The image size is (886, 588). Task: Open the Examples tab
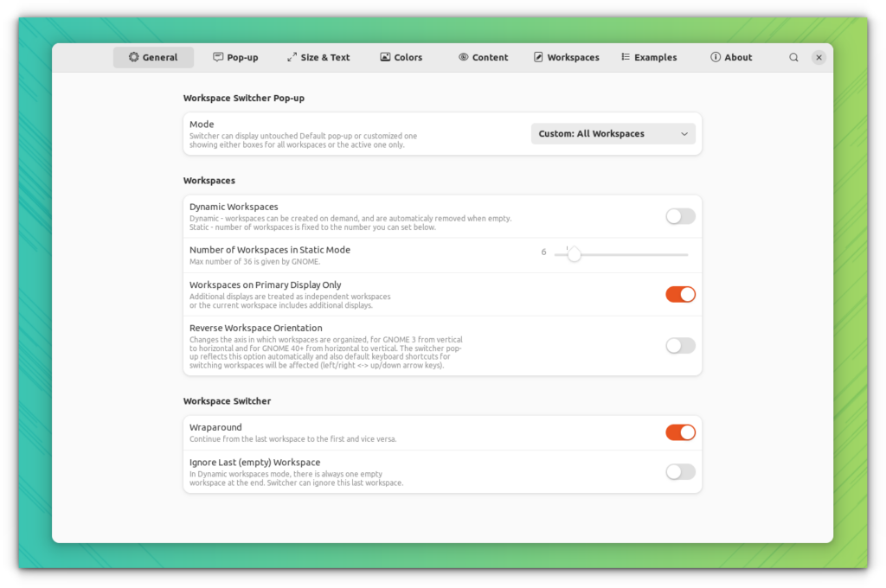tap(649, 58)
